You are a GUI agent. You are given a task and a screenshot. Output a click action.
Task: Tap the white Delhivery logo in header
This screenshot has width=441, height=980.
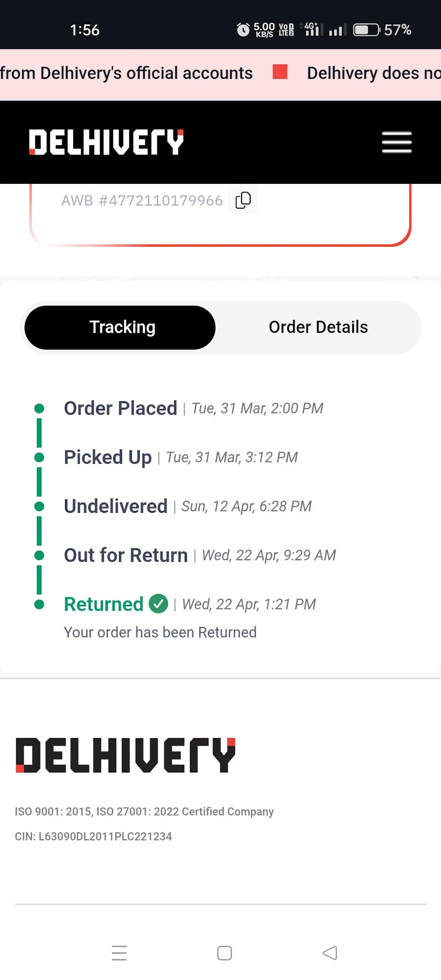point(106,142)
